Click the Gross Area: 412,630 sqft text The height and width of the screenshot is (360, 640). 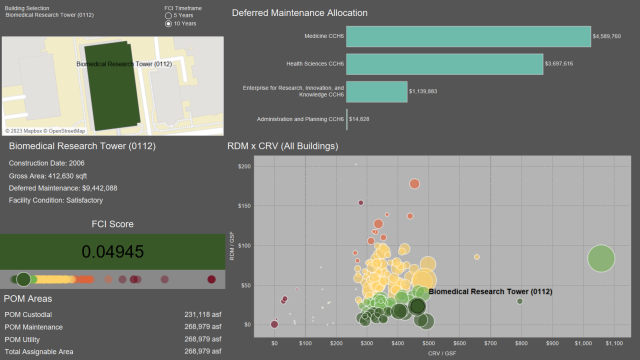(x=48, y=176)
